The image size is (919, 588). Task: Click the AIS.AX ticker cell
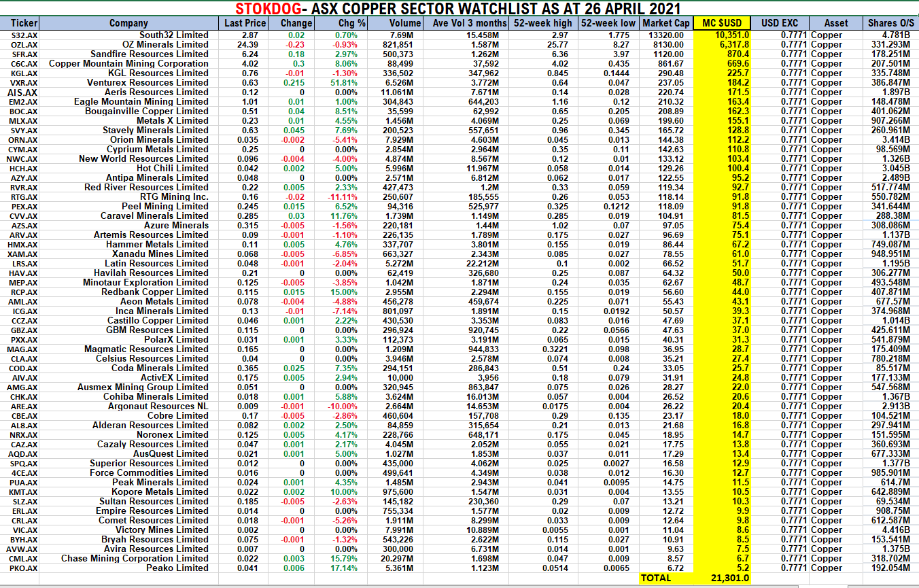coord(22,92)
